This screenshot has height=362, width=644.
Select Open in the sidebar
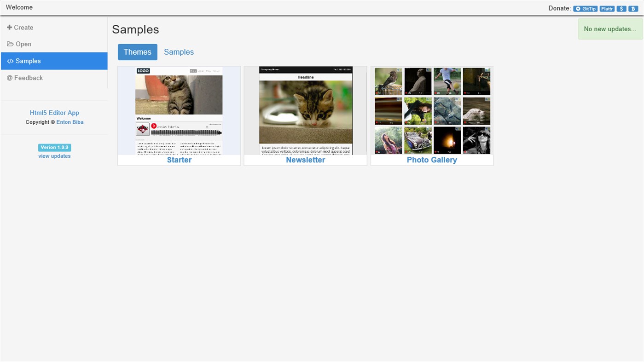coord(54,44)
